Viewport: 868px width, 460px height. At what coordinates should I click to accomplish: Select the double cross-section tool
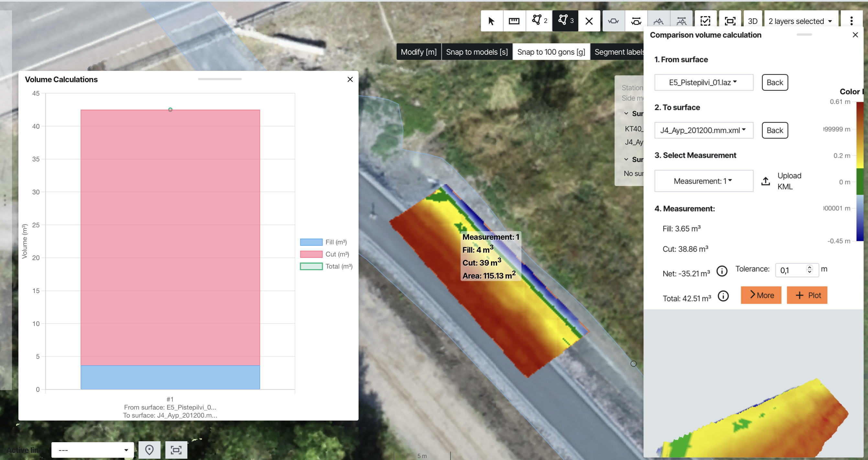tap(636, 21)
